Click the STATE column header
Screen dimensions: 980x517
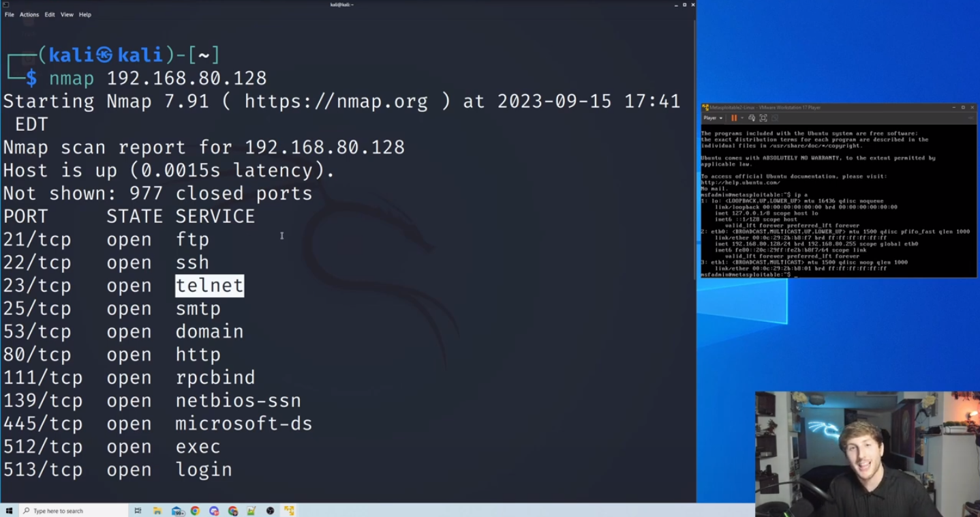click(x=135, y=216)
